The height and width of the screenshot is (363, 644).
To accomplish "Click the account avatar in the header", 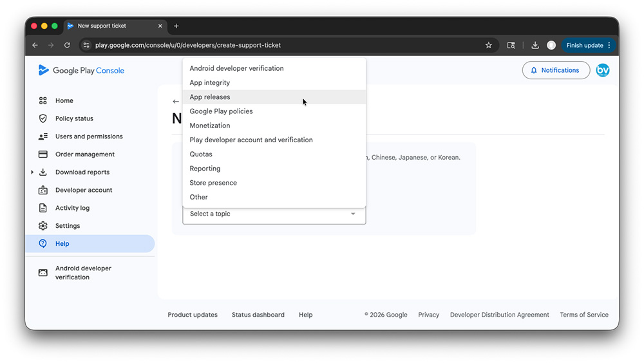I will pyautogui.click(x=603, y=70).
